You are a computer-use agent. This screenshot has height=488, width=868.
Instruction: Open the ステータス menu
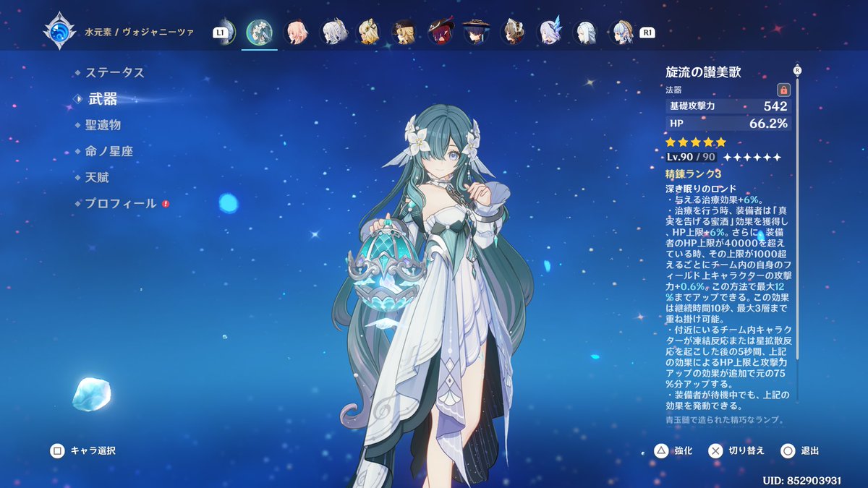[x=115, y=72]
